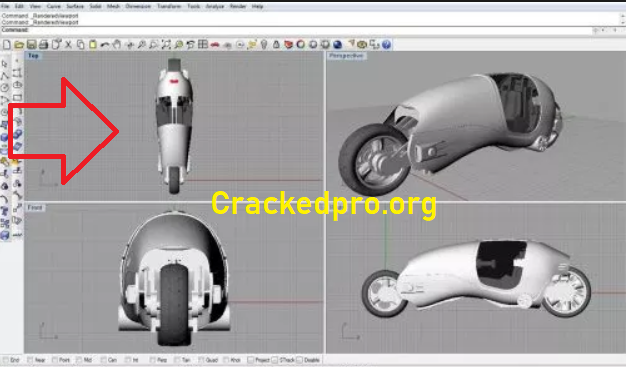Toggle the Near osnap checkbox
This screenshot has height=367, width=626.
[30, 360]
